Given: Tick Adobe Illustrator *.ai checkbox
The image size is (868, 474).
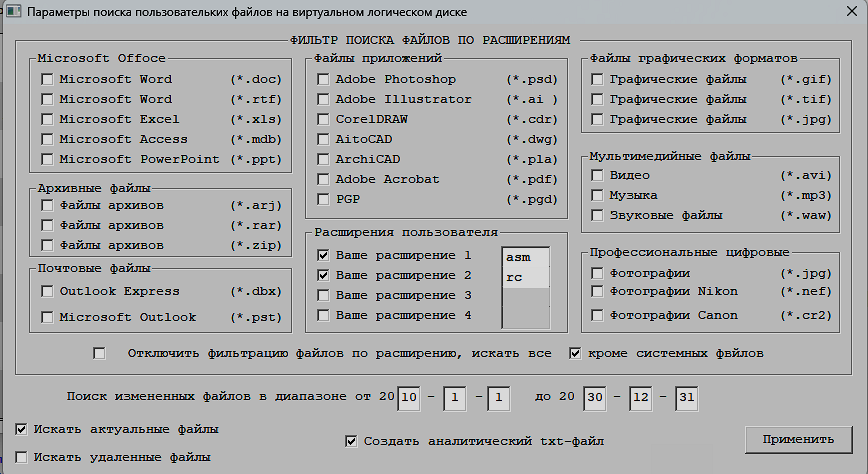Looking at the screenshot, I should click(323, 99).
